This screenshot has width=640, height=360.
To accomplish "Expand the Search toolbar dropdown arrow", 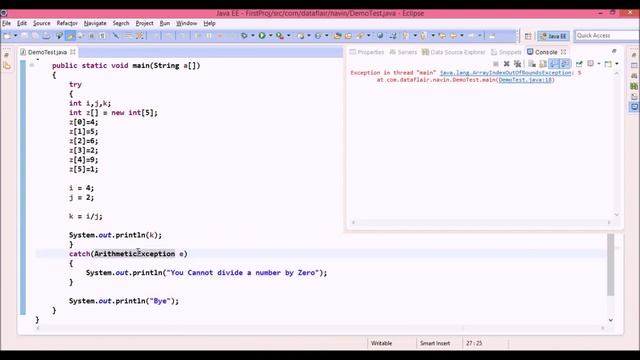I will (369, 36).
